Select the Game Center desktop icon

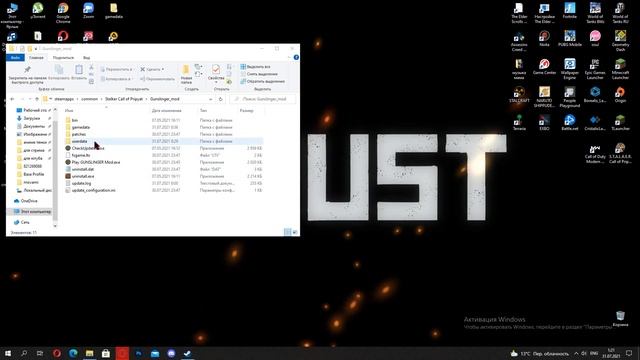pos(544,66)
